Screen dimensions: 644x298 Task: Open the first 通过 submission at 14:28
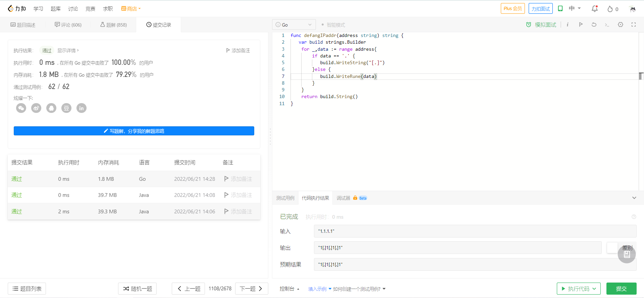point(17,179)
